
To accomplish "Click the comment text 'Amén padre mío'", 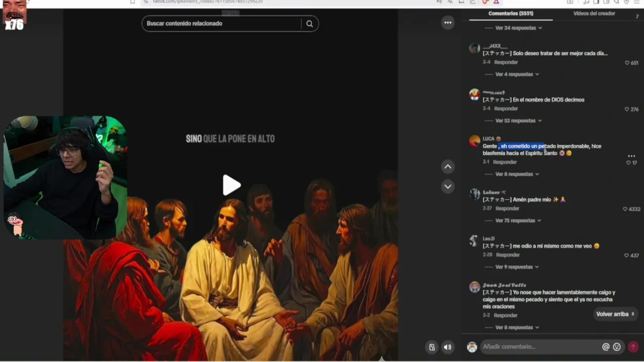I will pyautogui.click(x=532, y=200).
